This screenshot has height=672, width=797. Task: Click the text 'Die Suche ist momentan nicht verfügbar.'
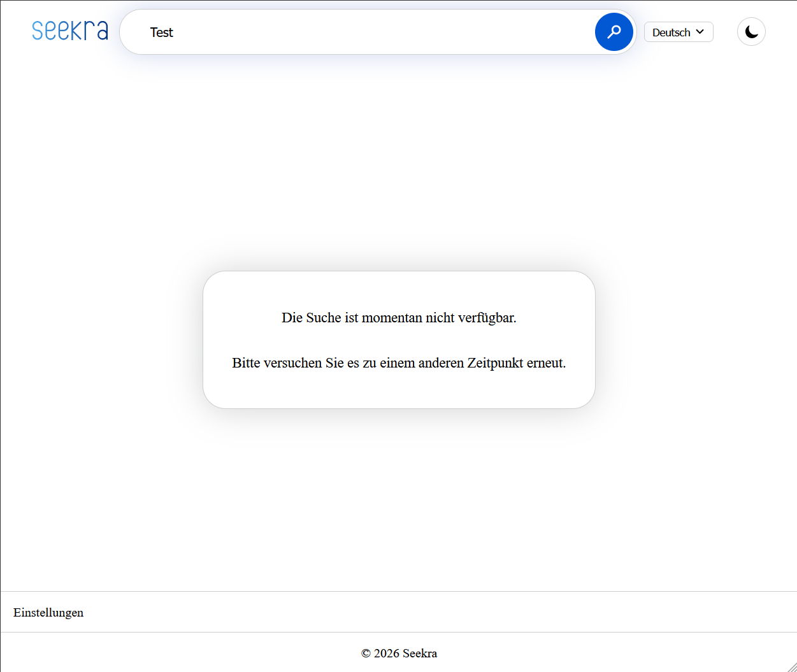[x=399, y=318]
